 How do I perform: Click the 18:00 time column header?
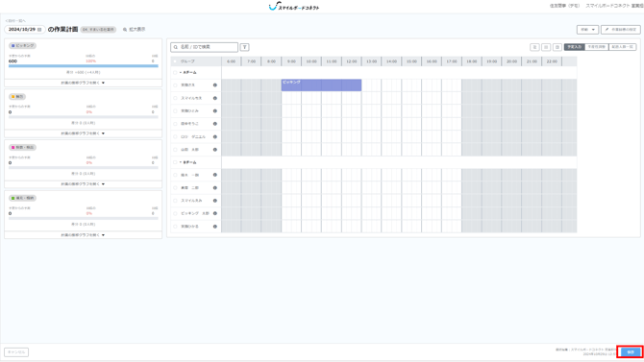click(x=472, y=61)
